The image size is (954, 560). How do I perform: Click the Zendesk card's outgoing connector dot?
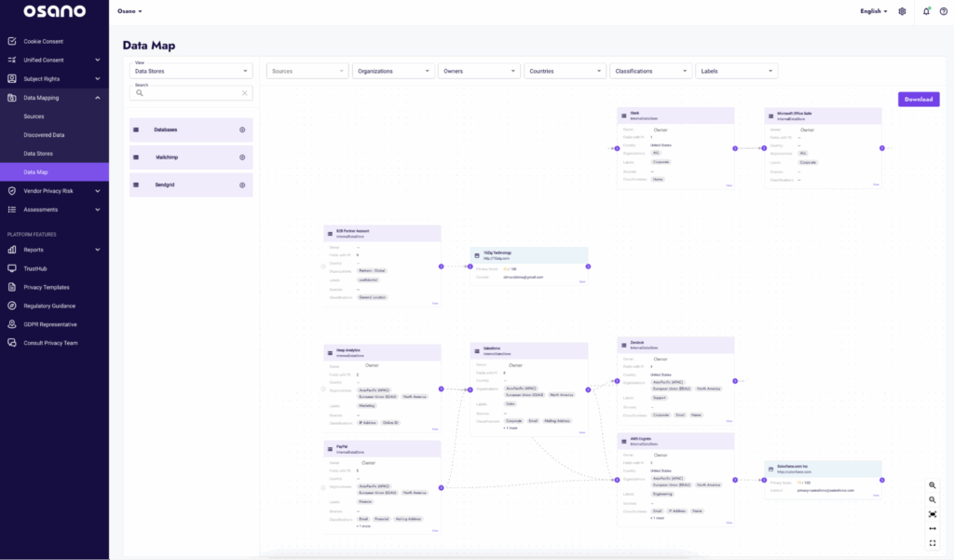pyautogui.click(x=735, y=381)
